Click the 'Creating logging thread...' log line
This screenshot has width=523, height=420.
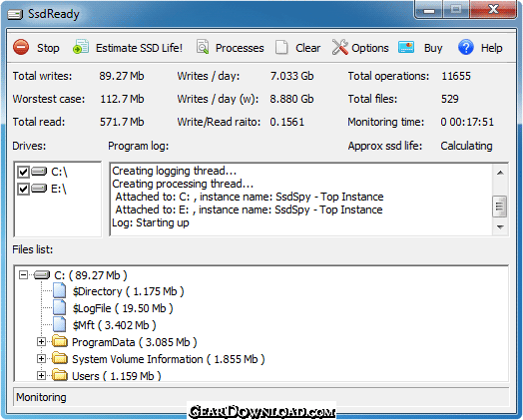174,171
